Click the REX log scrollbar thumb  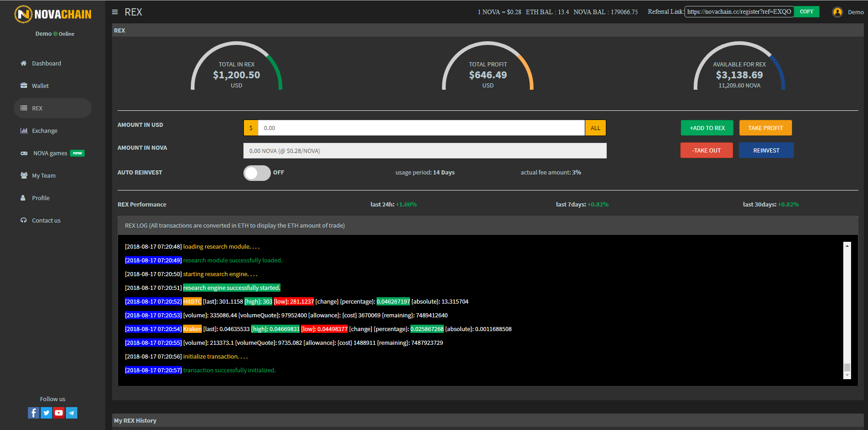(847, 367)
